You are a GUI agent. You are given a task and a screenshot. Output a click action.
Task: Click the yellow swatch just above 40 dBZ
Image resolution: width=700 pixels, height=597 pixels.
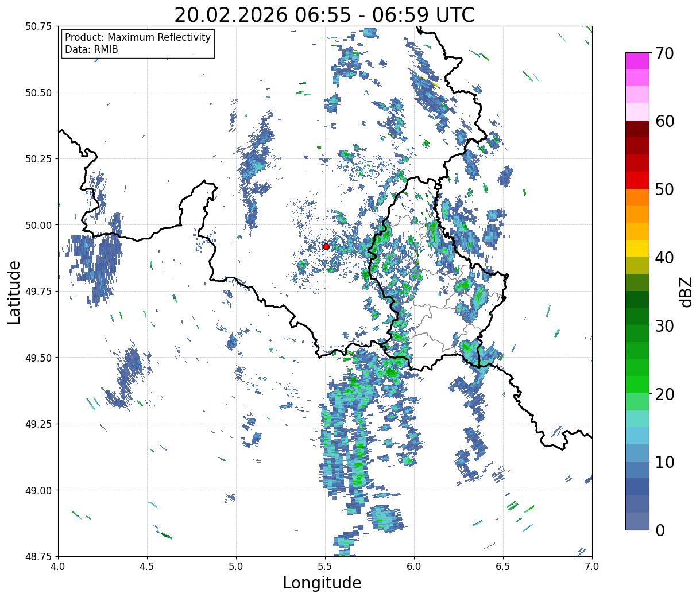[x=637, y=249]
